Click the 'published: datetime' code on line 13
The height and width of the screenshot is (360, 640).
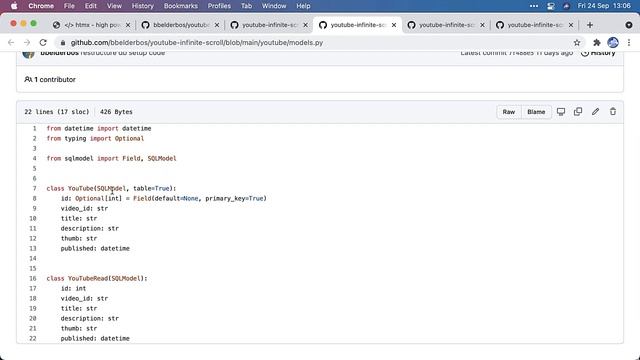click(95, 248)
